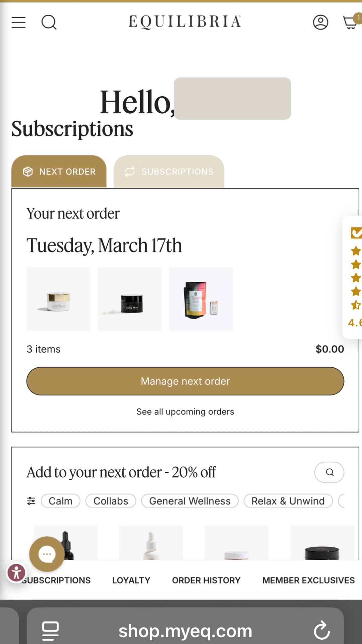Open the browser page options icon
The height and width of the screenshot is (644, 362).
tap(51, 631)
